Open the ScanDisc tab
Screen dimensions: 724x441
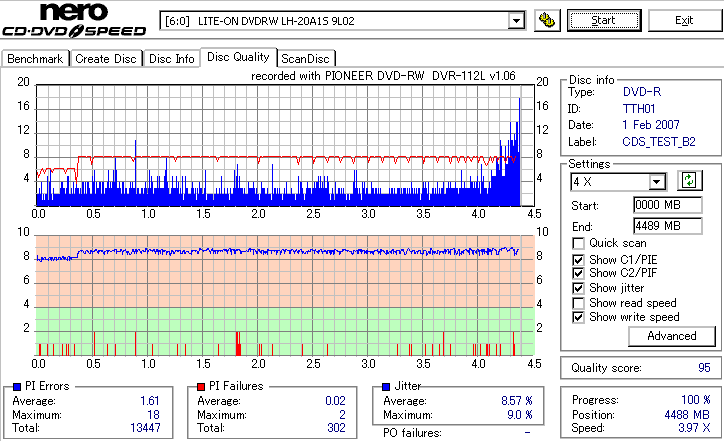point(305,59)
